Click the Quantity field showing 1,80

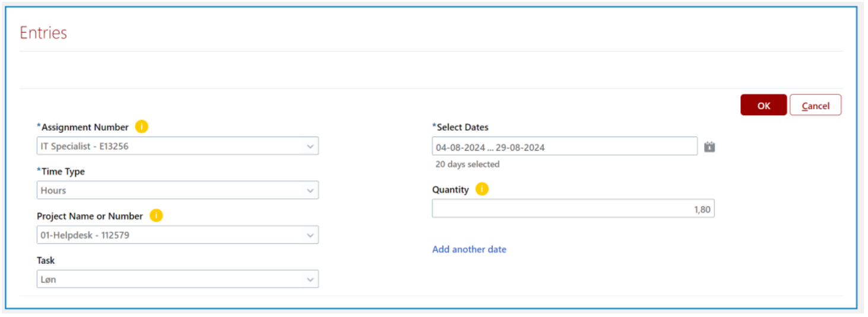tap(573, 209)
